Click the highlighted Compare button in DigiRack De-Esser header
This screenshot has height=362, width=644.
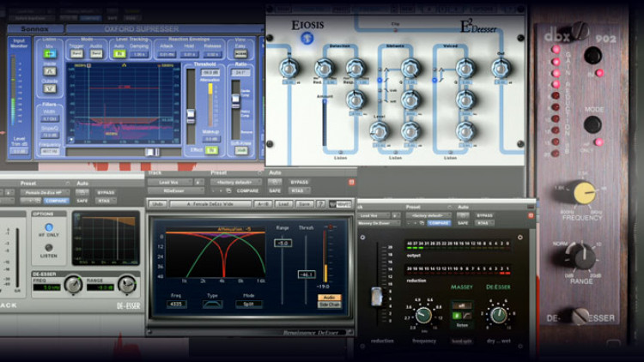57,201
